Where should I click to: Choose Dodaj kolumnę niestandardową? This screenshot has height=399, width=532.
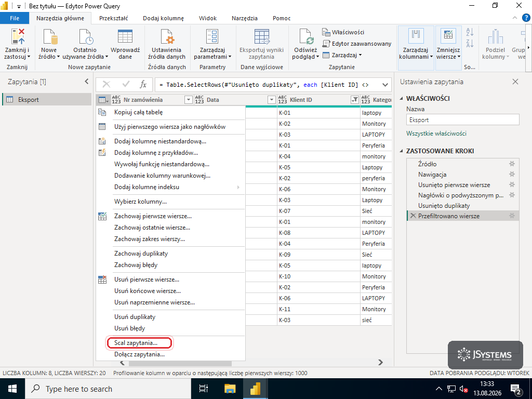tap(170, 141)
